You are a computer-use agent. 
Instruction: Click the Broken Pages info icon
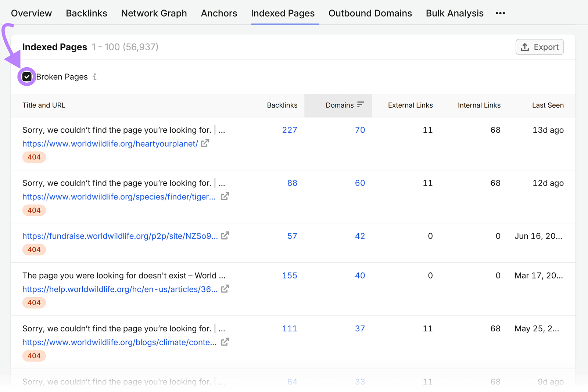(95, 77)
